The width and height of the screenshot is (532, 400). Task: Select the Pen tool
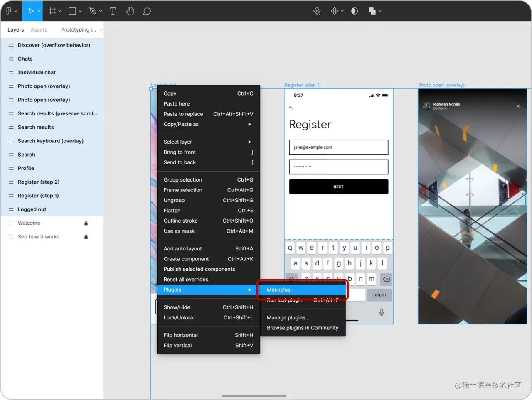click(93, 11)
